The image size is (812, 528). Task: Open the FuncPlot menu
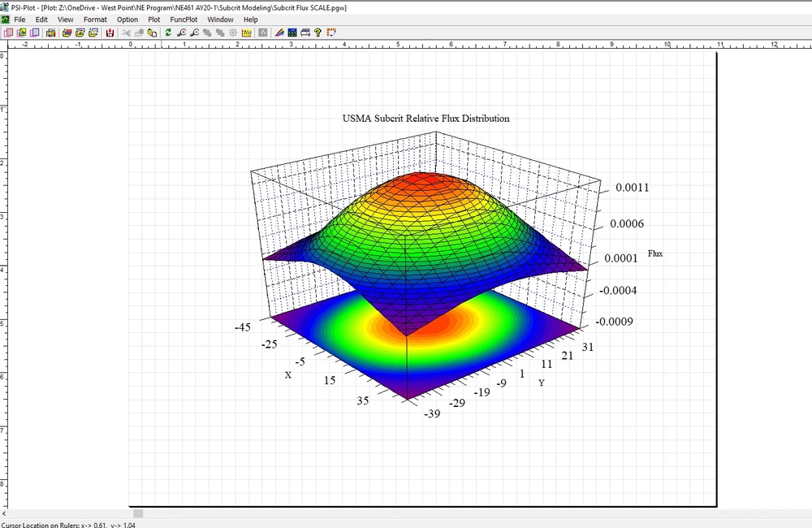(x=184, y=19)
